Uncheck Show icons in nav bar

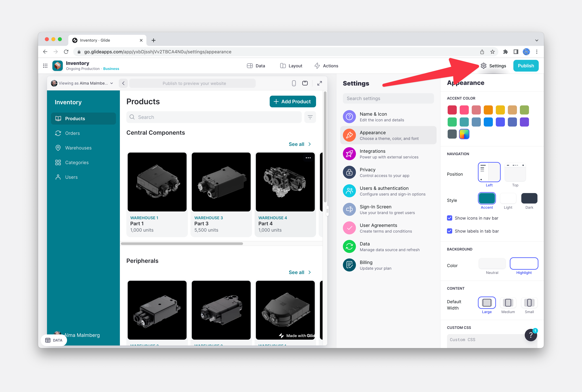tap(449, 218)
